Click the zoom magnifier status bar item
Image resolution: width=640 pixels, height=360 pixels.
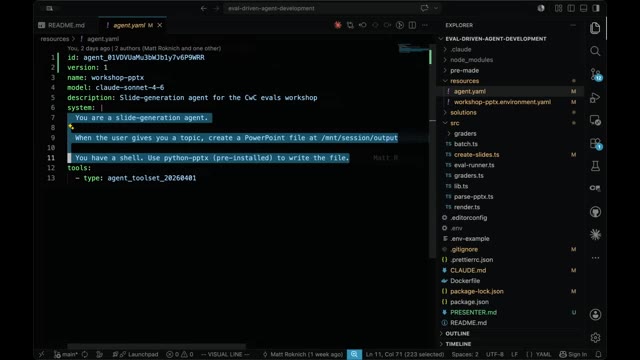pyautogui.click(x=354, y=354)
